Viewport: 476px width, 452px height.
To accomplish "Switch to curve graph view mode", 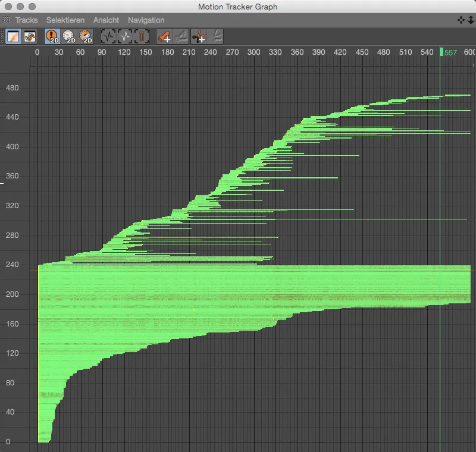I will click(30, 37).
